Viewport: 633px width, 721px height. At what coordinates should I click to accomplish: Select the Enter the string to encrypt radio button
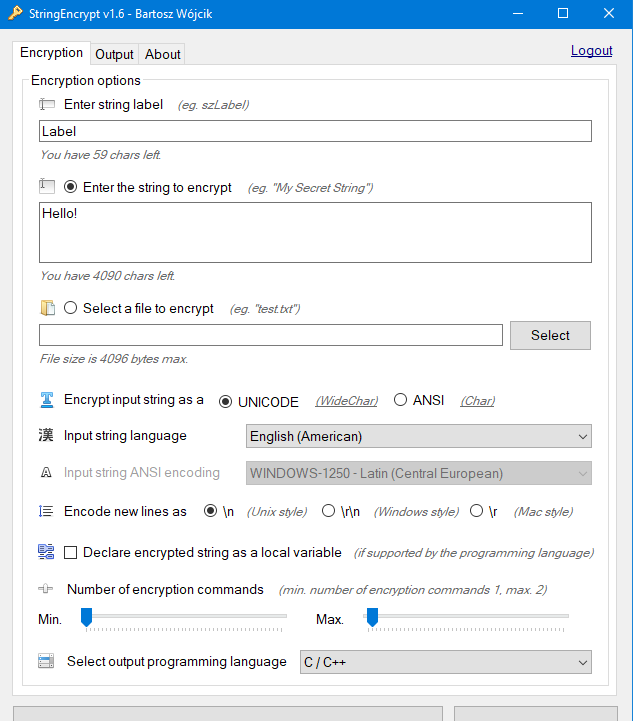70,187
